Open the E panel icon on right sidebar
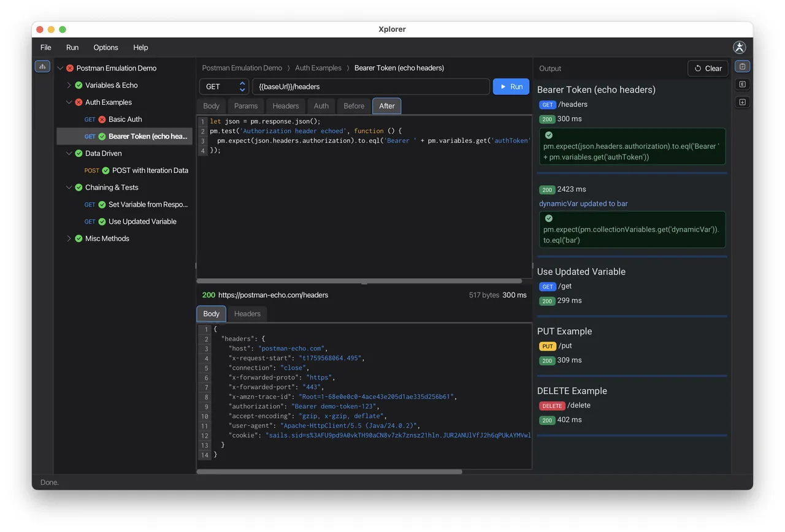 tap(742, 84)
